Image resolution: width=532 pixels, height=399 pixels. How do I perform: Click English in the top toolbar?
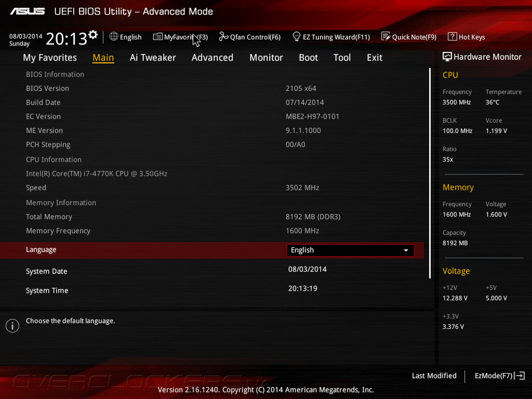tap(131, 37)
